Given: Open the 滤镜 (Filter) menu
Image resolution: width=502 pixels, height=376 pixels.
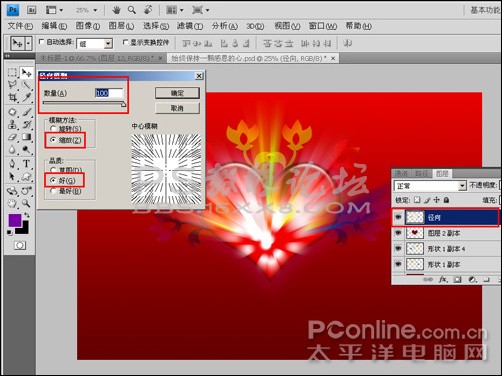Looking at the screenshot, I should tap(190, 26).
